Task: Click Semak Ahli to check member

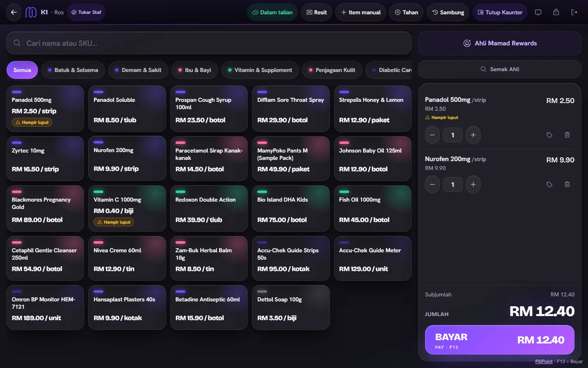Action: click(x=500, y=69)
